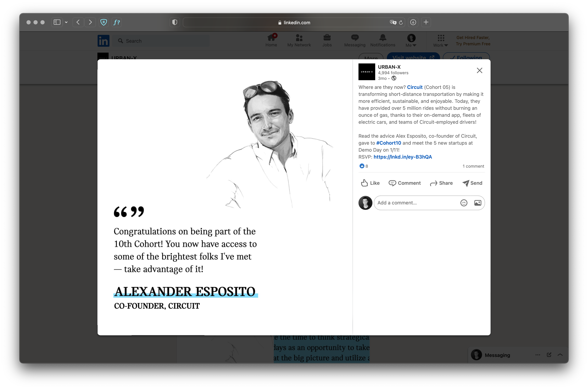Open the RSVP lnkd.in link
The image size is (588, 389).
(x=403, y=157)
